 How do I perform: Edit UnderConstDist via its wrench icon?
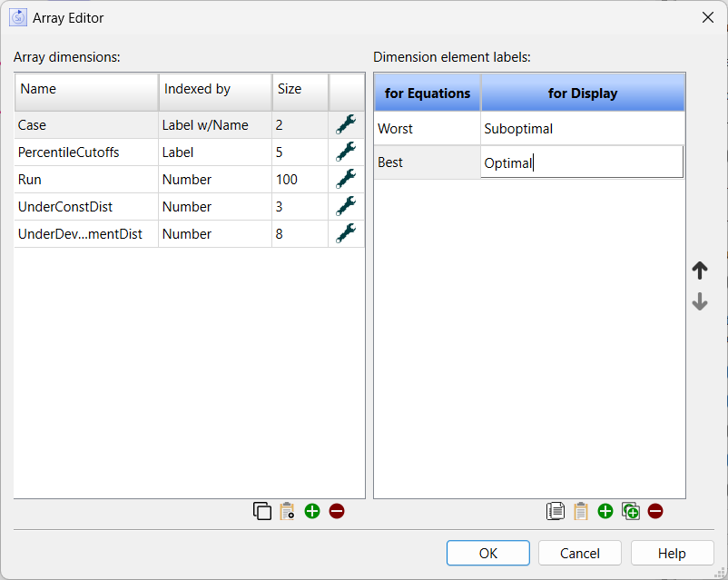346,207
